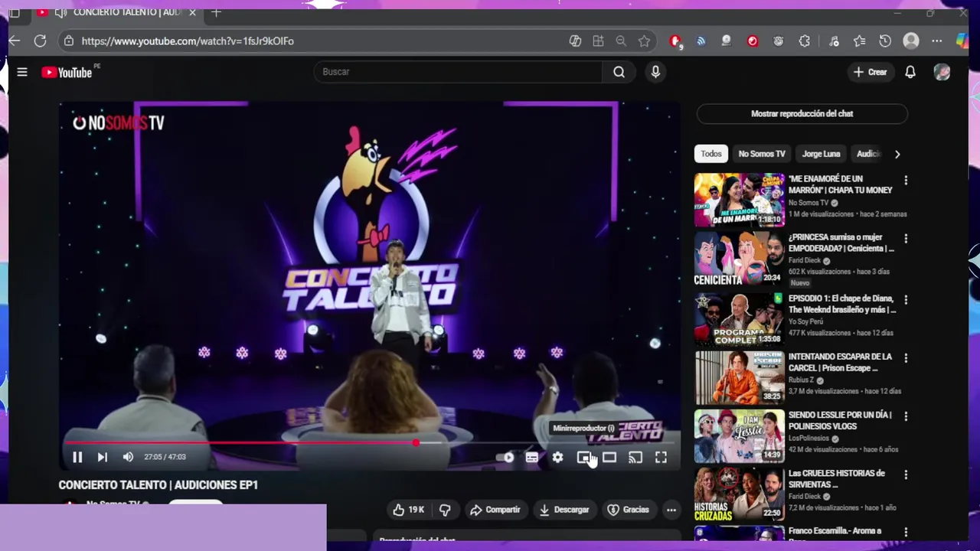Open the Crear create menu

870,72
